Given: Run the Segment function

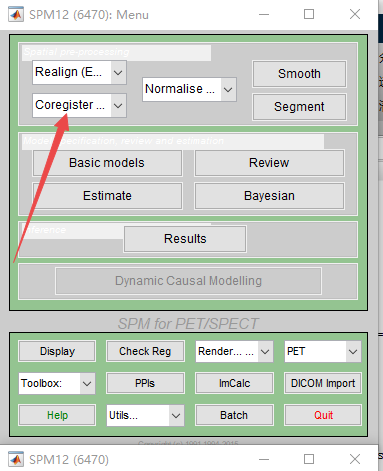Looking at the screenshot, I should (299, 107).
